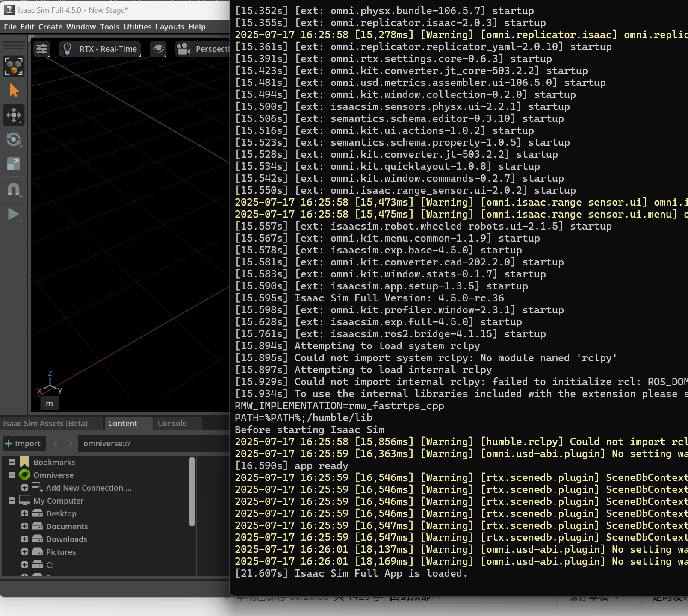Open the Utilities menu

pos(138,27)
